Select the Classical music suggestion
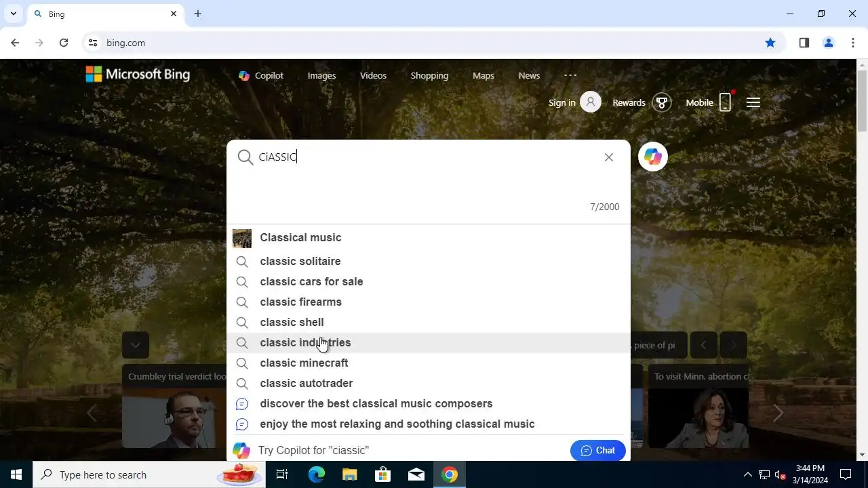 tap(429, 238)
